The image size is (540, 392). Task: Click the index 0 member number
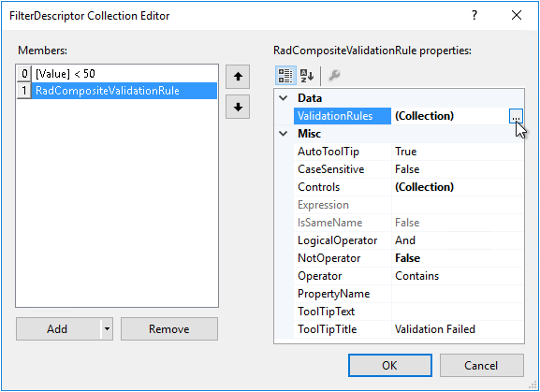coord(24,74)
